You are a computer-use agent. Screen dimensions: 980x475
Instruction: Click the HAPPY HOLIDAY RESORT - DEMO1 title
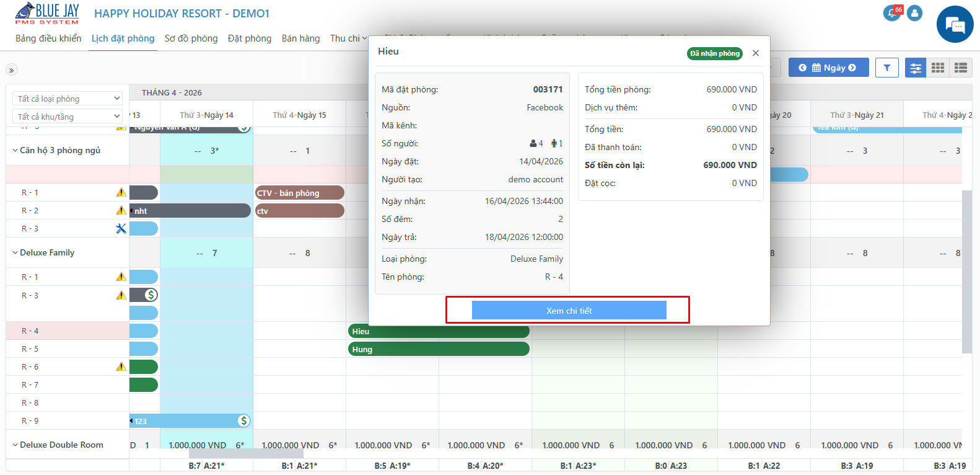click(x=182, y=14)
